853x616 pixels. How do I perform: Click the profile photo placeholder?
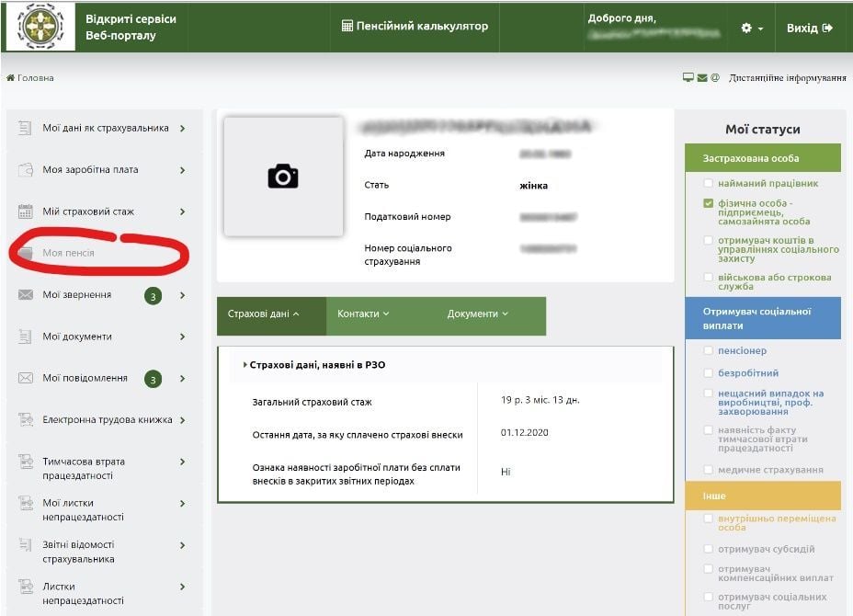click(283, 177)
